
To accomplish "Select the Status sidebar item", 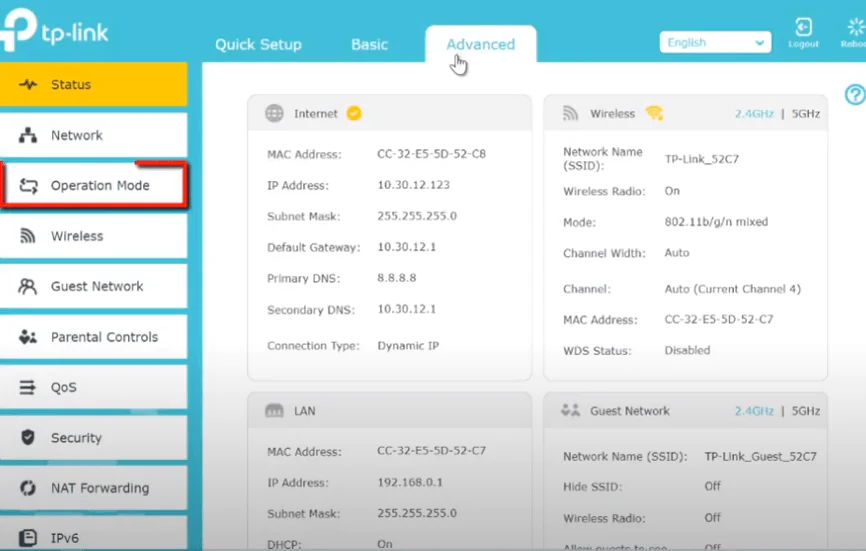I will 71,85.
